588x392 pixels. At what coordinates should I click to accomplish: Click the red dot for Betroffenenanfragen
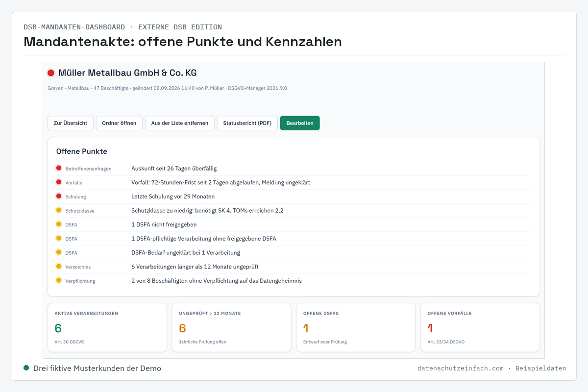point(59,168)
